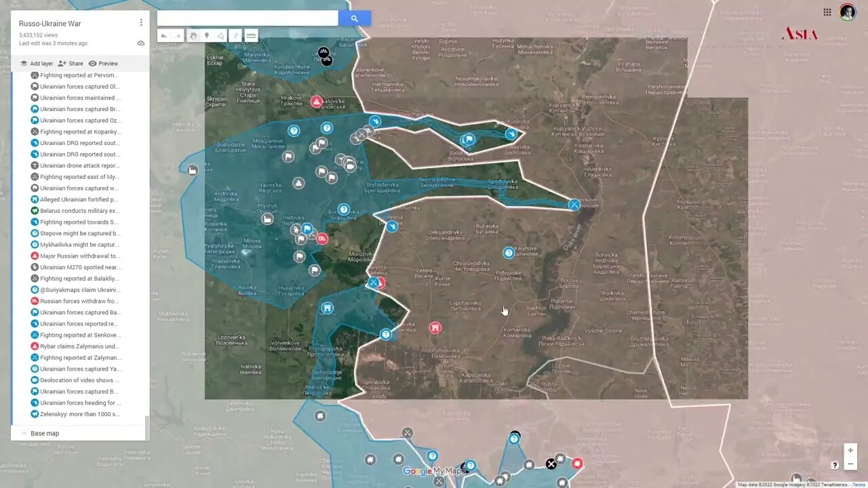Screen dimensions: 868x488
Task: Click the gray factory marker near Andriivka
Action: coord(193,170)
